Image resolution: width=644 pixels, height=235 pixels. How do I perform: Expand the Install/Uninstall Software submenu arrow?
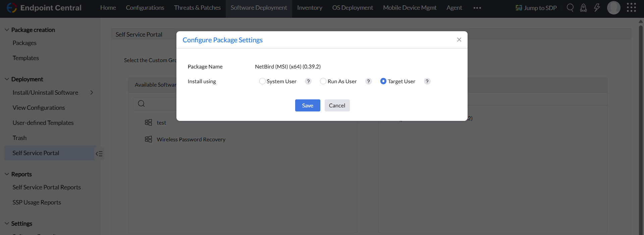pyautogui.click(x=92, y=93)
